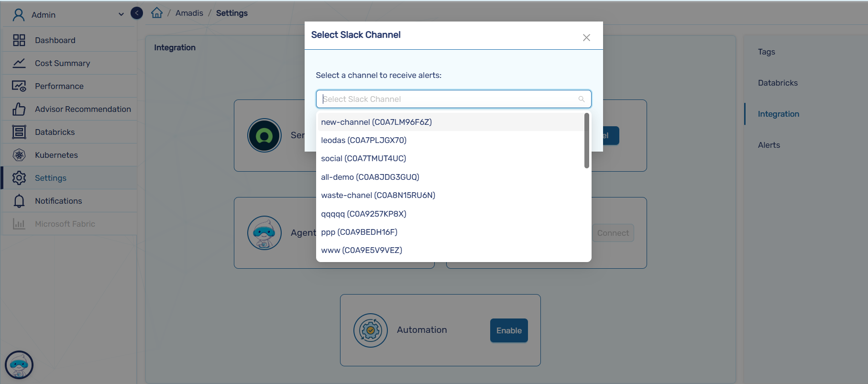
Task: Open the Tags settings tab
Action: tap(766, 52)
